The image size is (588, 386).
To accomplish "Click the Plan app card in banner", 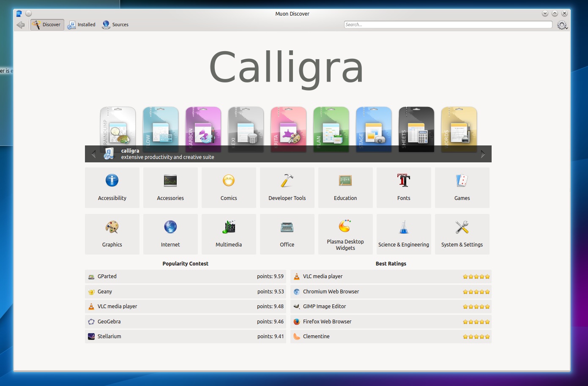I will point(331,129).
